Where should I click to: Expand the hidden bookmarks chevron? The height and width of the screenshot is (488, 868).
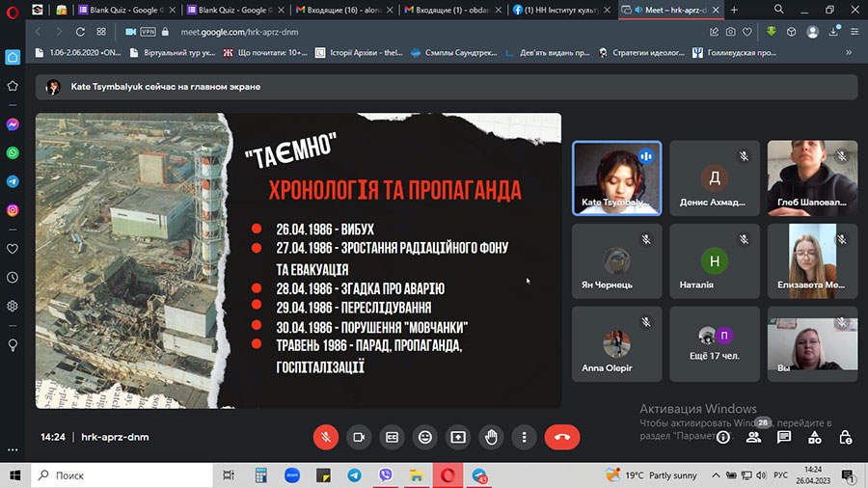pos(849,53)
